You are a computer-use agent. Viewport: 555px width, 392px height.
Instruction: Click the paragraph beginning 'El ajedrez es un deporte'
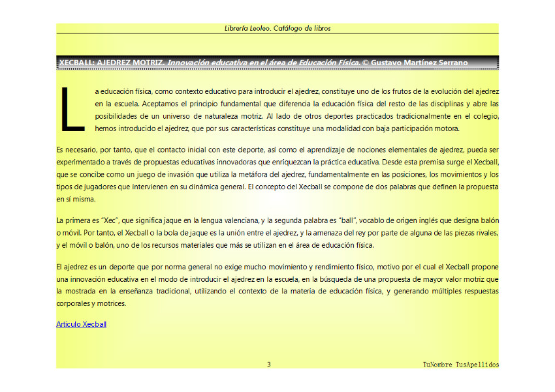277,285
